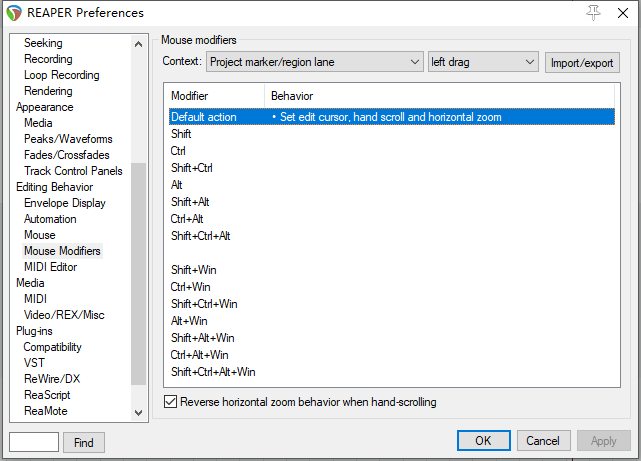Select the Shift+Ctrl modifier row
Screen dimensions: 641x461
(392, 168)
